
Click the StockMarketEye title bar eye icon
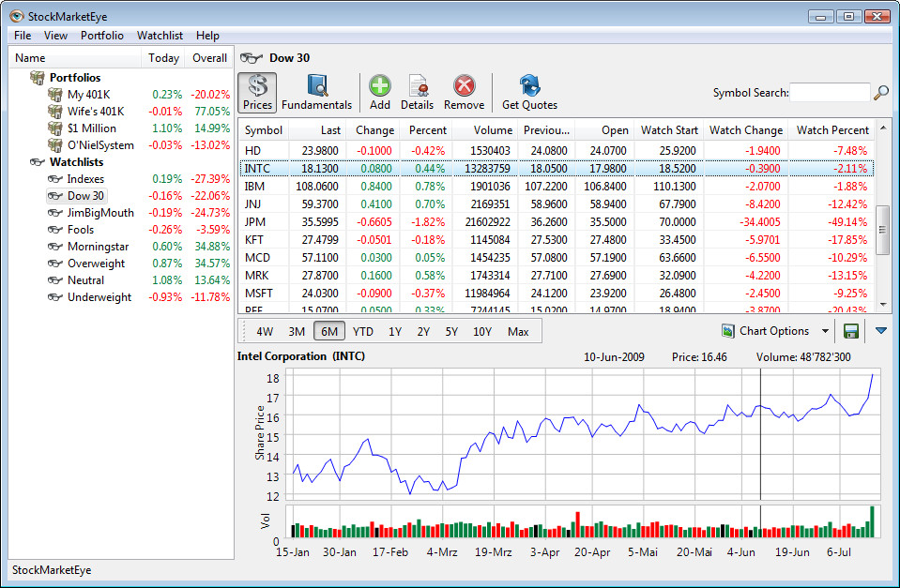[x=17, y=16]
